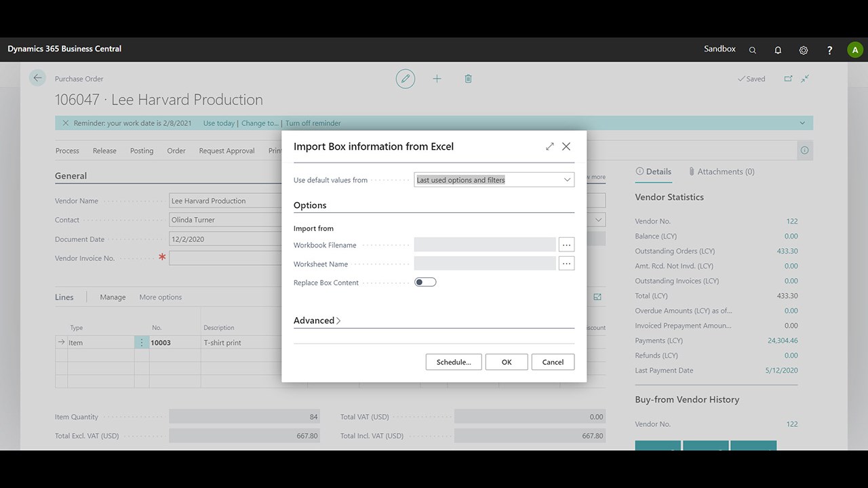Close the Import Box information dialog
Viewport: 868px width, 488px height.
566,146
